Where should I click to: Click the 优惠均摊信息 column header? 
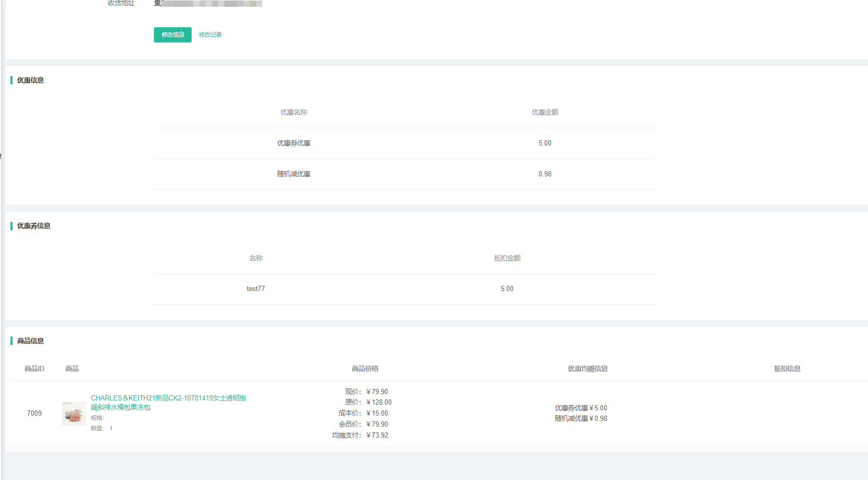tap(587, 369)
